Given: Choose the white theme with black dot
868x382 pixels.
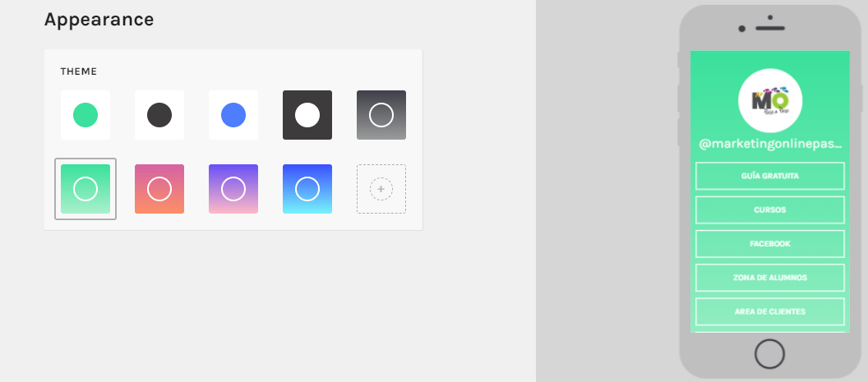Looking at the screenshot, I should tap(159, 115).
